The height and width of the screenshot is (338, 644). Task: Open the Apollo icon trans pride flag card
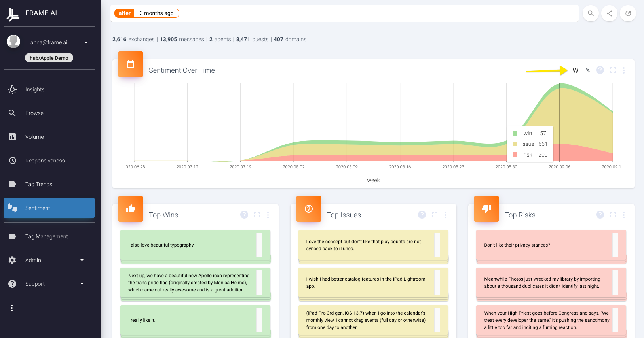coord(195,283)
